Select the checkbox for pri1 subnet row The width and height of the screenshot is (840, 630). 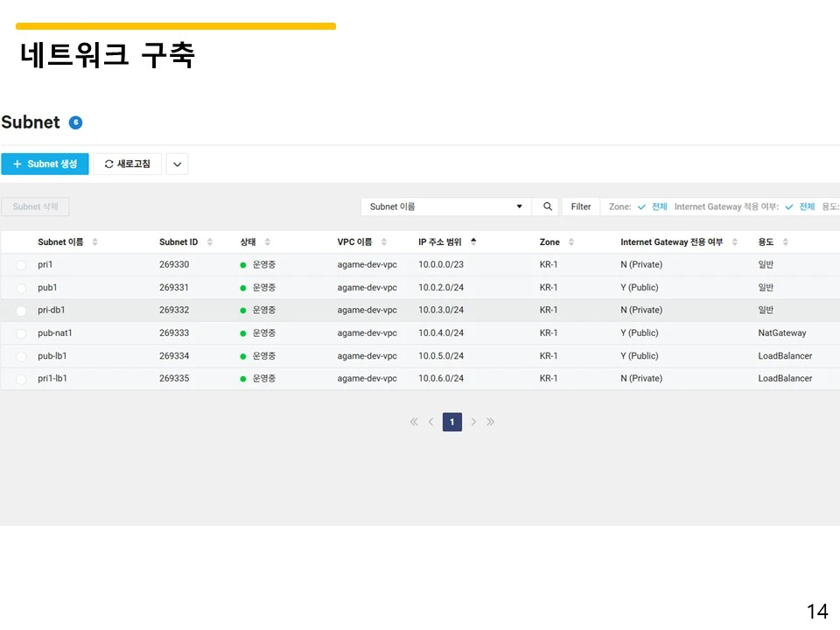pyautogui.click(x=19, y=264)
